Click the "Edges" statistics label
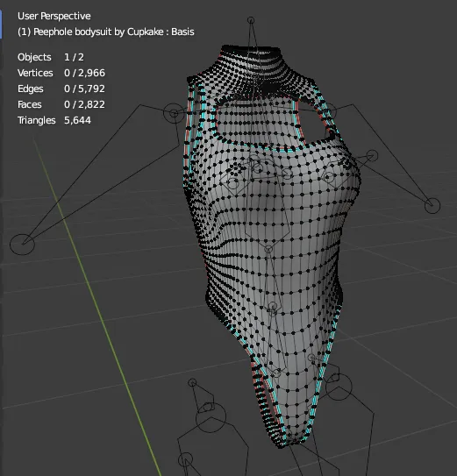 [x=31, y=89]
